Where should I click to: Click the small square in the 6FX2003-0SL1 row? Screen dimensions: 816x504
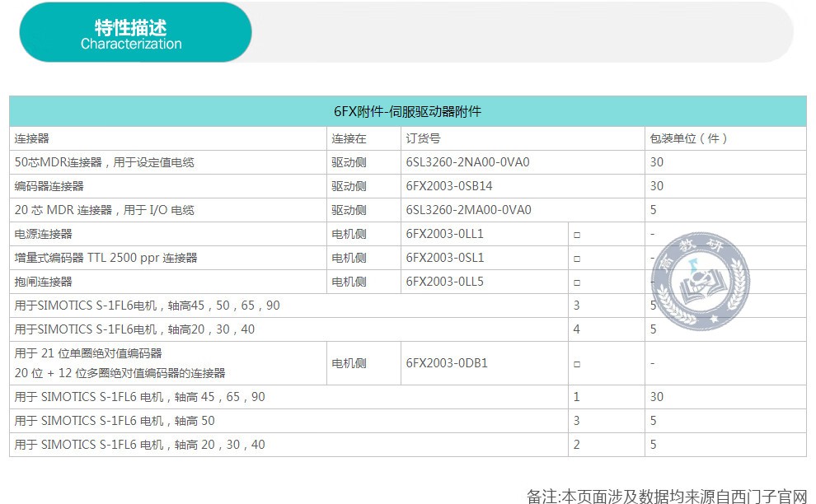pos(577,259)
